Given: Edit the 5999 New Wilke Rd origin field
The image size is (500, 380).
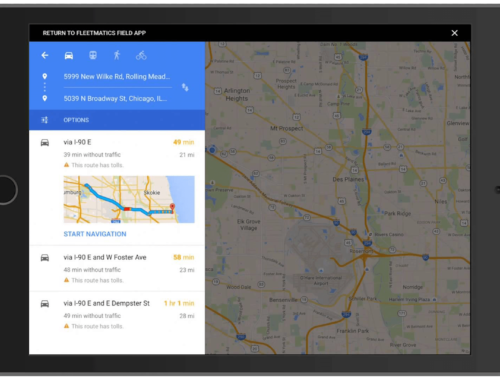Looking at the screenshot, I should (x=117, y=77).
